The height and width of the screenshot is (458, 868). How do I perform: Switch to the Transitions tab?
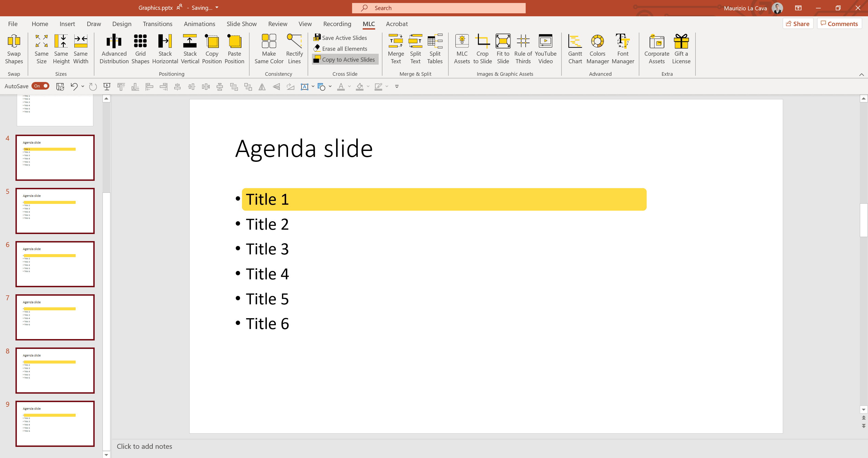(157, 24)
